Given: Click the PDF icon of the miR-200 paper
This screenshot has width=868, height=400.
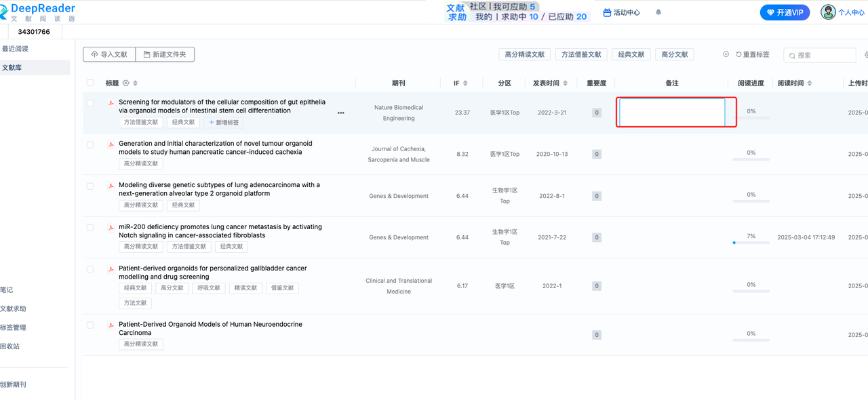Looking at the screenshot, I should (111, 228).
